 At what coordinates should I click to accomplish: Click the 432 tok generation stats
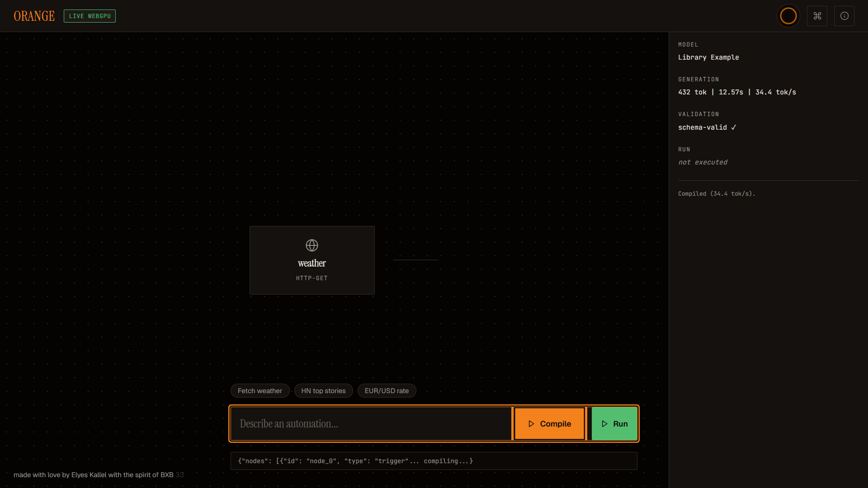coord(737,92)
